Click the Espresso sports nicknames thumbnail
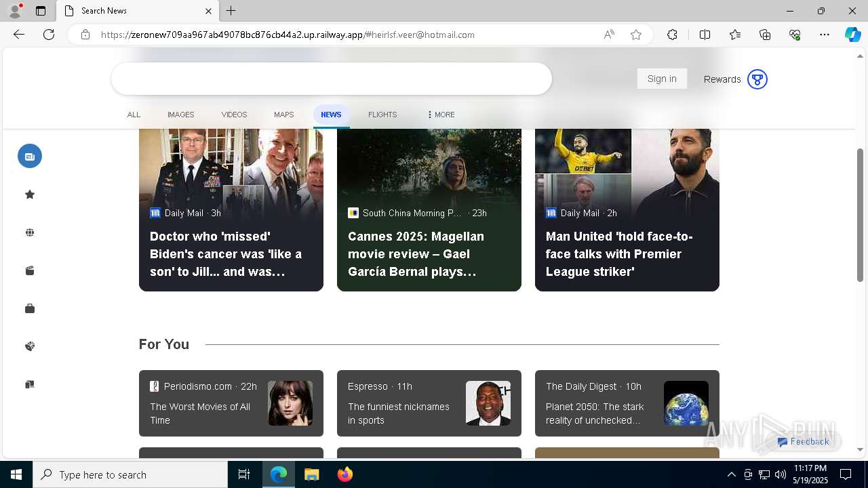Screen dimensions: 868x488 488,403
